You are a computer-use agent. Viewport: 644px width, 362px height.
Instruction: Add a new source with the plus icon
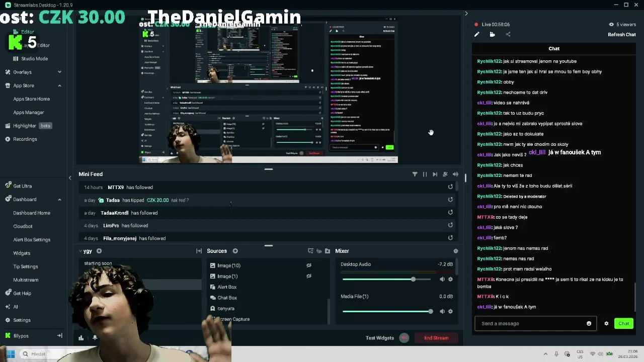click(235, 251)
